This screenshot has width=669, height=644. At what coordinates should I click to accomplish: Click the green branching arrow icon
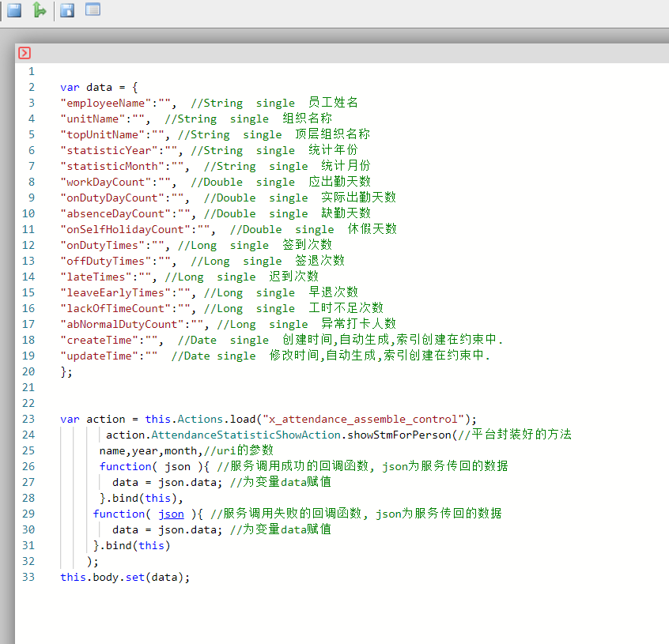pos(39,10)
